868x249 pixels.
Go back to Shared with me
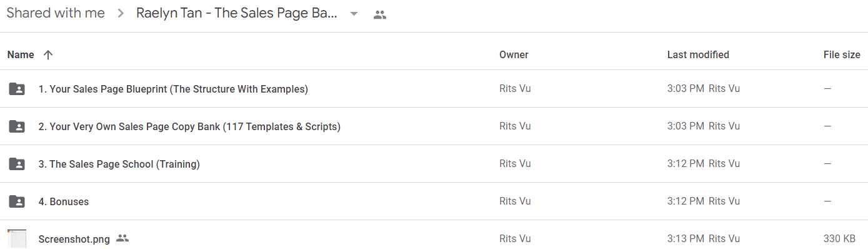tap(56, 14)
